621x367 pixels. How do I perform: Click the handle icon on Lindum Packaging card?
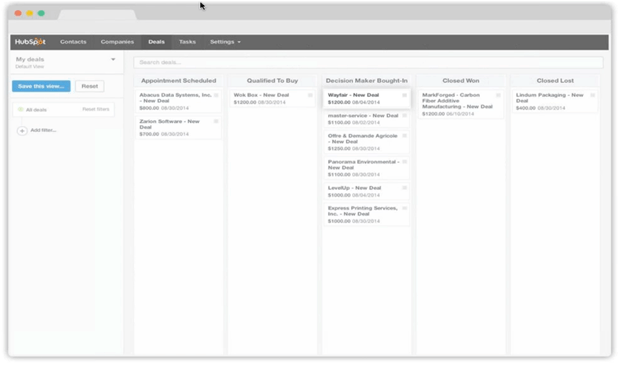593,95
